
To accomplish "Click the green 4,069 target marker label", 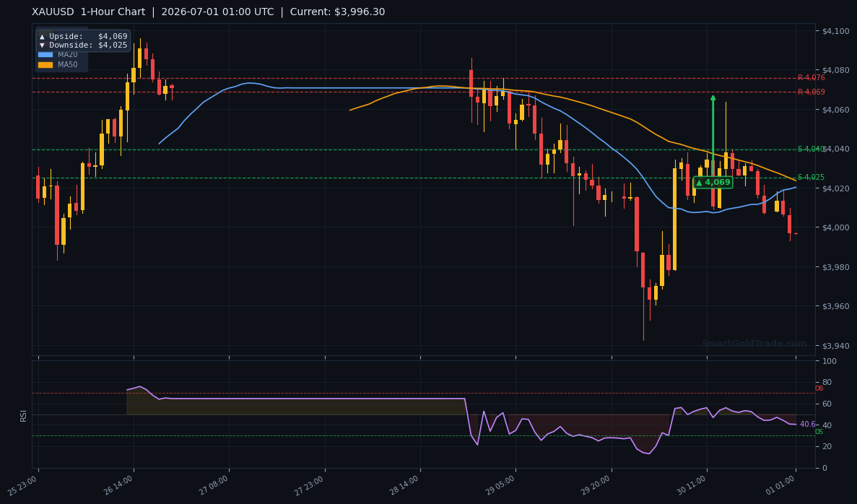I will coord(713,183).
